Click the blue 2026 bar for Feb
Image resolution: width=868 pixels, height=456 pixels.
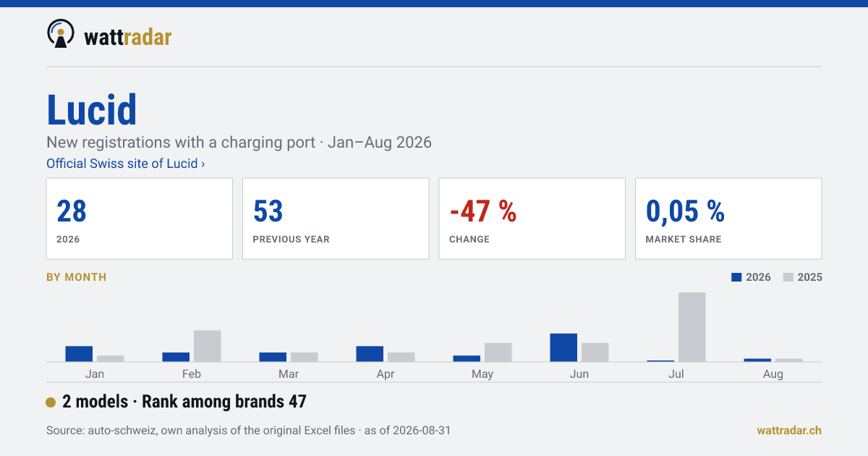[x=176, y=357]
